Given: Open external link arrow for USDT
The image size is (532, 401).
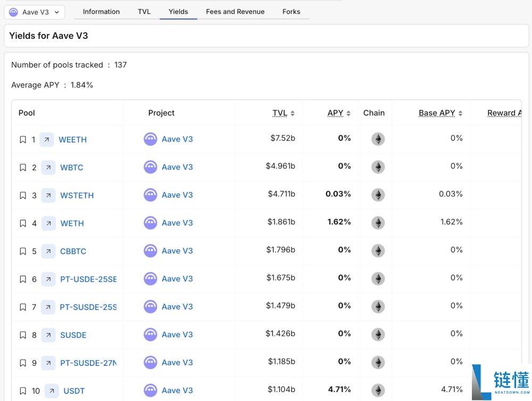Looking at the screenshot, I should click(x=52, y=391).
